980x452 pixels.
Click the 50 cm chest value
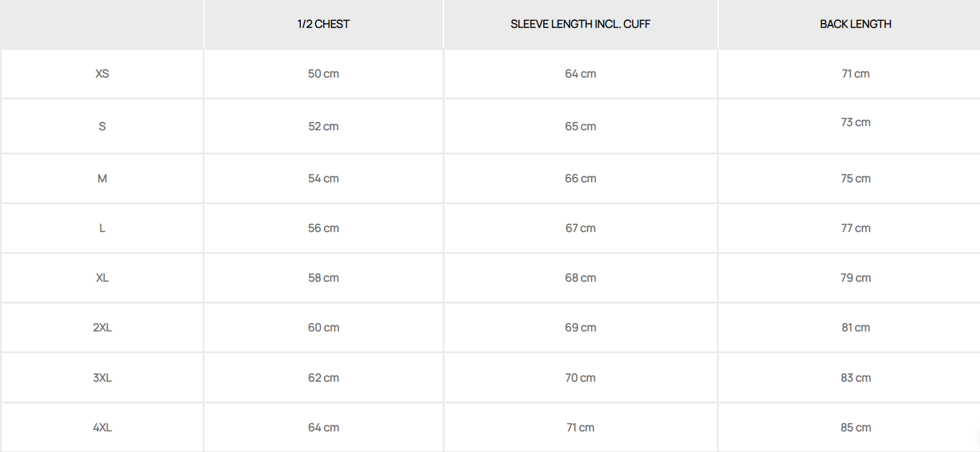[323, 74]
